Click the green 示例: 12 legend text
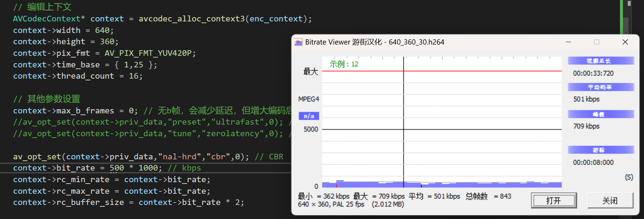 click(x=344, y=64)
